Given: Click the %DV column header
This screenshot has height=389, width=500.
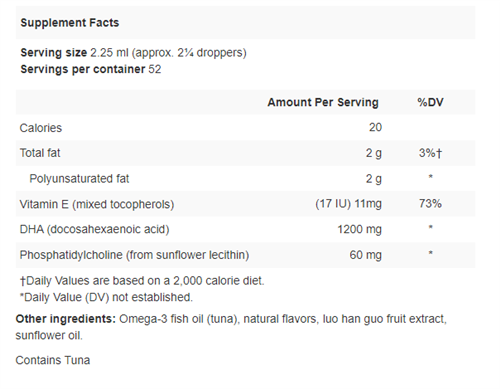Looking at the screenshot, I should pyautogui.click(x=430, y=102).
